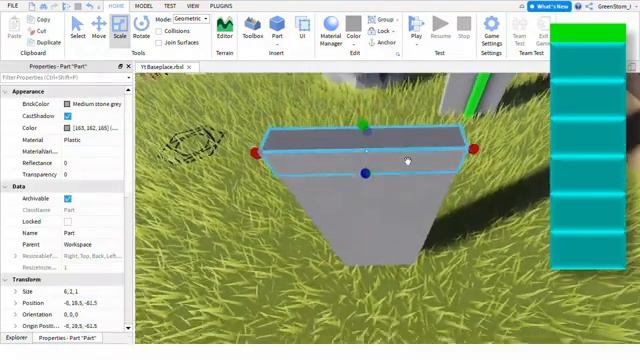Click the Name property value Part

point(69,233)
